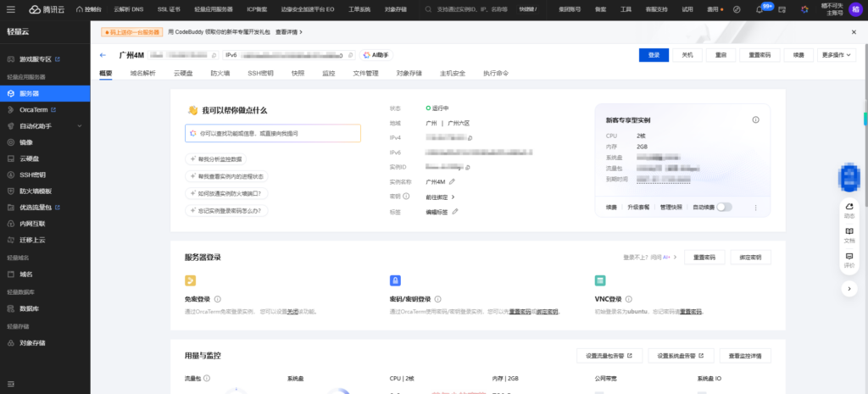Open the 监控 tab

coord(329,74)
